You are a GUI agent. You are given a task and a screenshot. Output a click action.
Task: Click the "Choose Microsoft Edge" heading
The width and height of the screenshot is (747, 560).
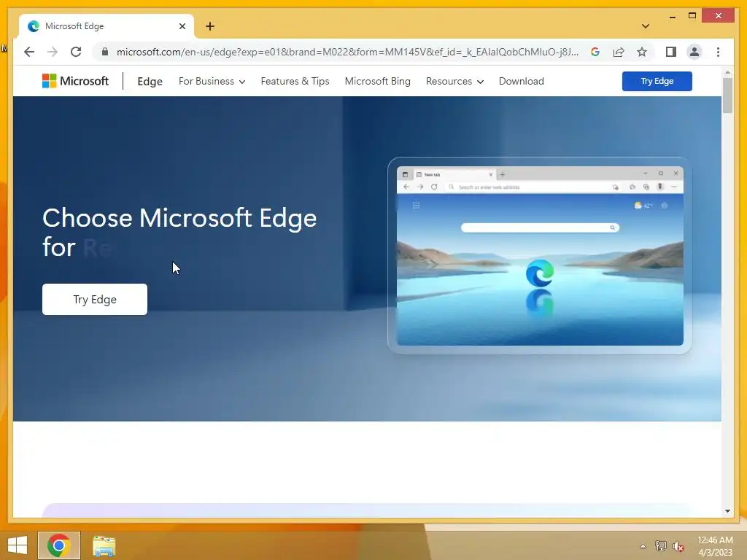click(179, 218)
